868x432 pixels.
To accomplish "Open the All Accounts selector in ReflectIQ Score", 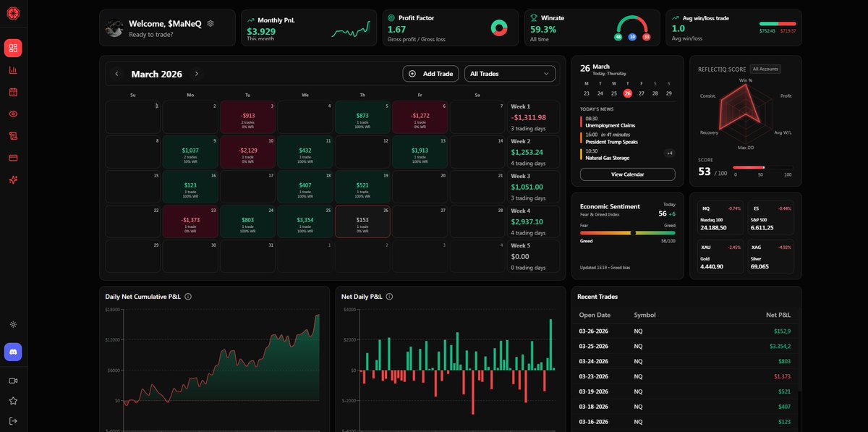I will coord(765,69).
